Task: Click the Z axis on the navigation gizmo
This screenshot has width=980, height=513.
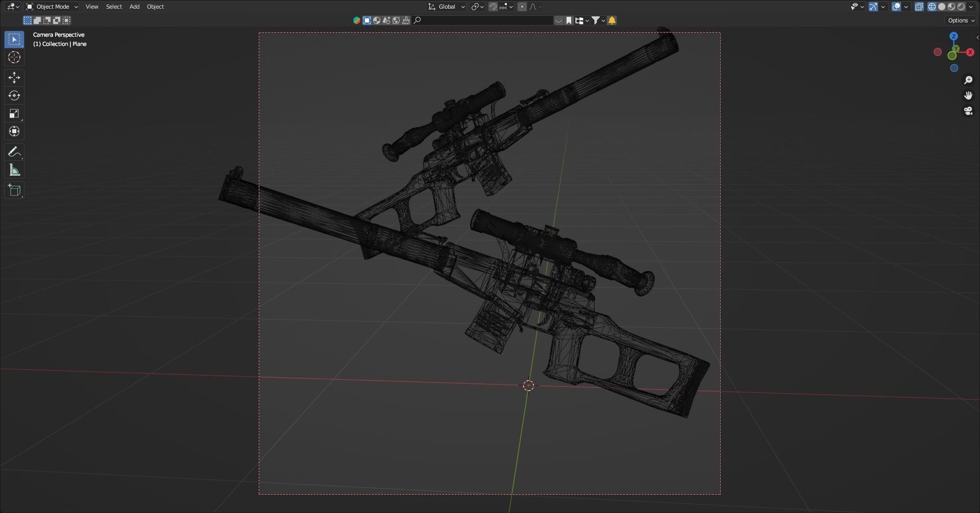Action: pos(954,36)
